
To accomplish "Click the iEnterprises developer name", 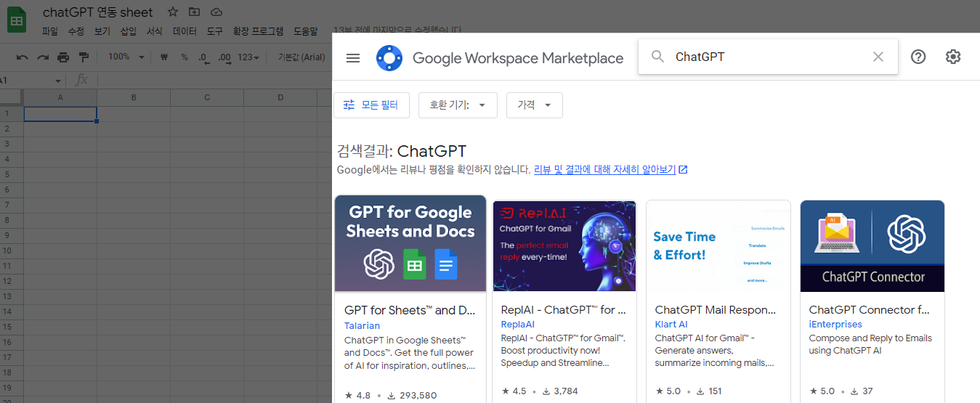I will coord(835,324).
